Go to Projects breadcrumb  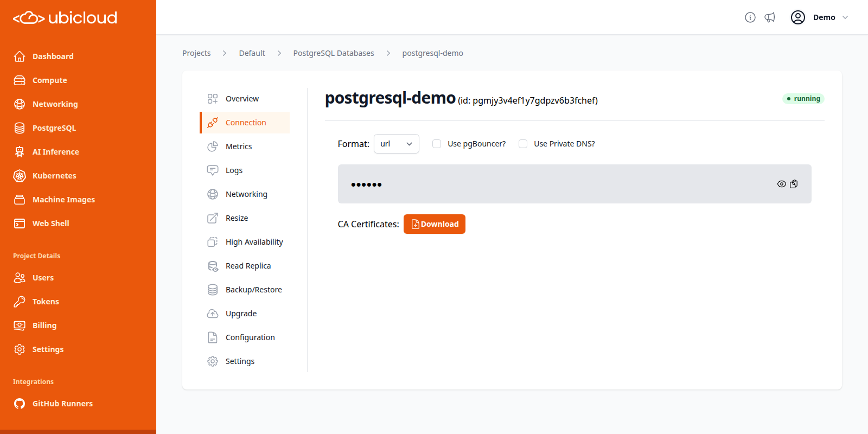[x=196, y=53]
